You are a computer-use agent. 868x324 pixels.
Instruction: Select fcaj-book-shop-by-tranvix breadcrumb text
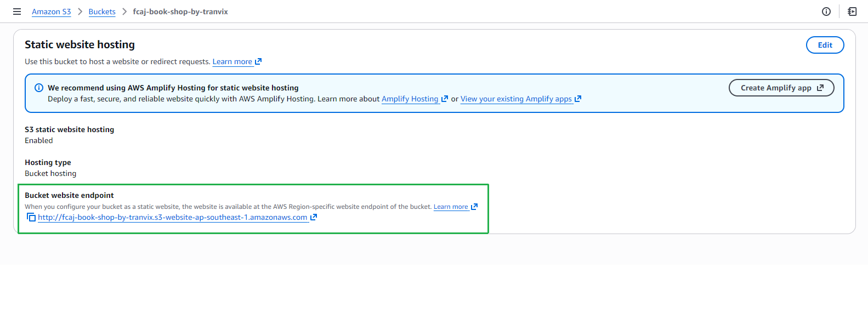click(x=180, y=12)
